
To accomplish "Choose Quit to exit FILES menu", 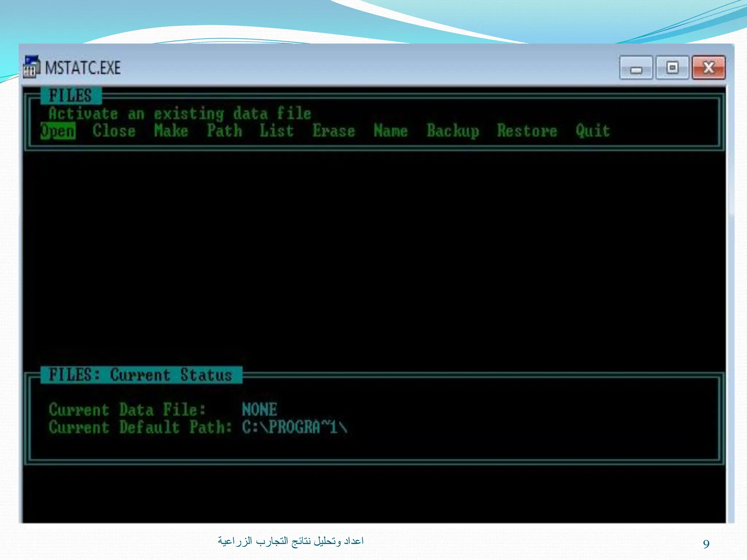I will click(x=593, y=131).
